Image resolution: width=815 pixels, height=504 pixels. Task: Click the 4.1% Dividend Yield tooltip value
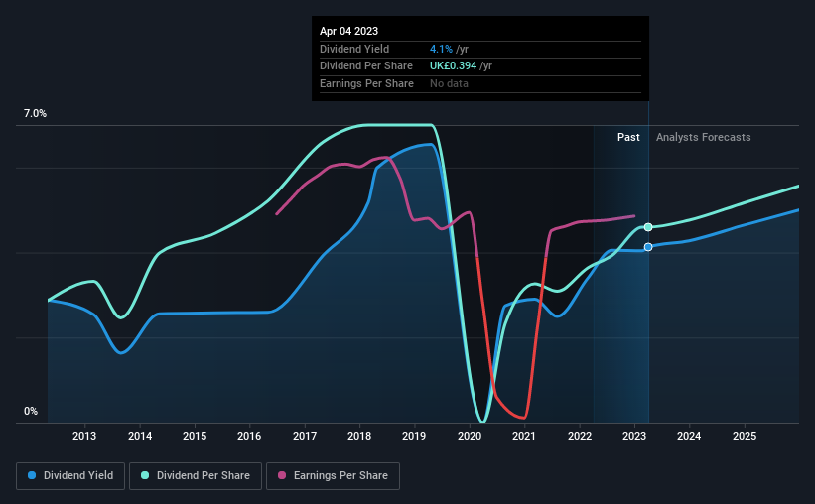click(x=441, y=49)
